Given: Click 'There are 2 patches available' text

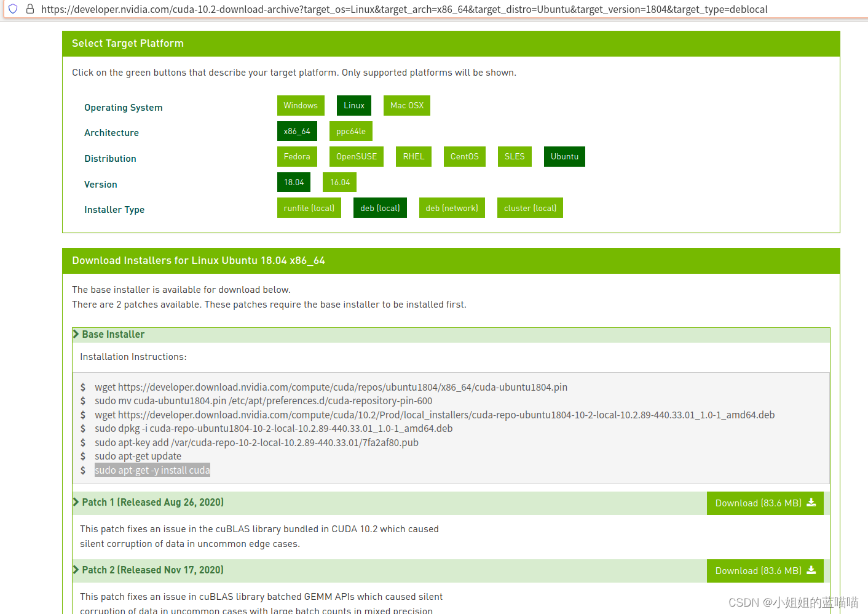Looking at the screenshot, I should click(269, 305).
